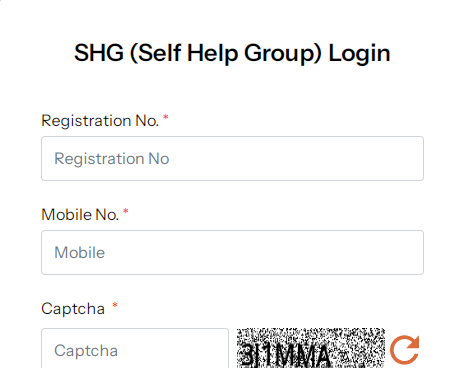
Task: Click the red asterisk beside the Captcha label
Action: coord(115,306)
